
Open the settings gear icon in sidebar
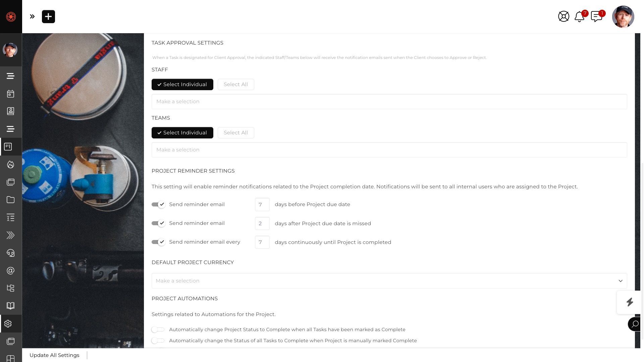click(8, 323)
